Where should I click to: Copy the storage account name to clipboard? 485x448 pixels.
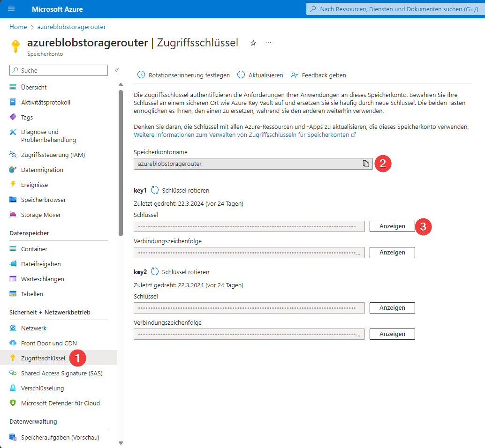click(366, 164)
